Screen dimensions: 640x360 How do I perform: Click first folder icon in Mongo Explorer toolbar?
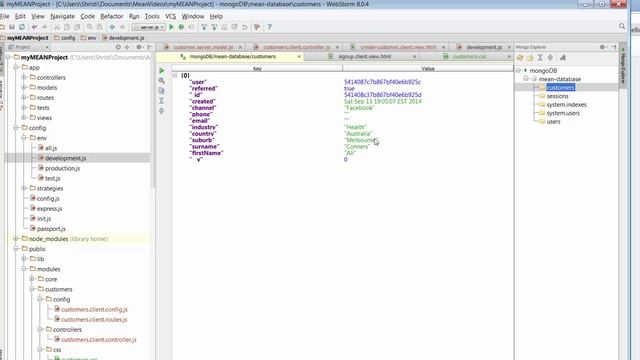(520, 58)
